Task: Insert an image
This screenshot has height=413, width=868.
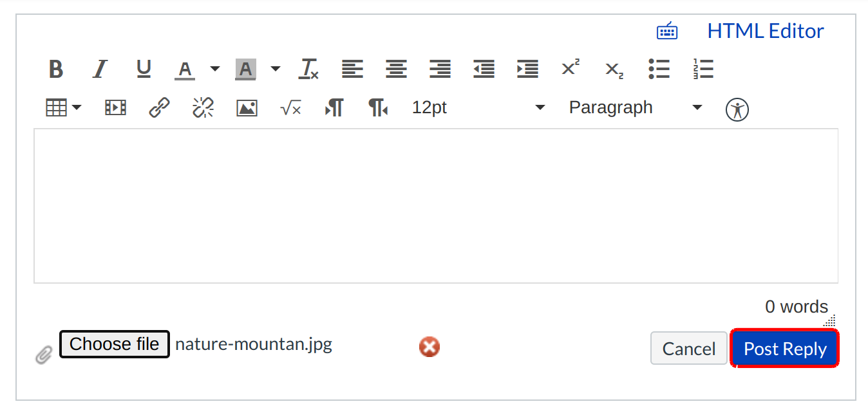Action: coord(247,107)
